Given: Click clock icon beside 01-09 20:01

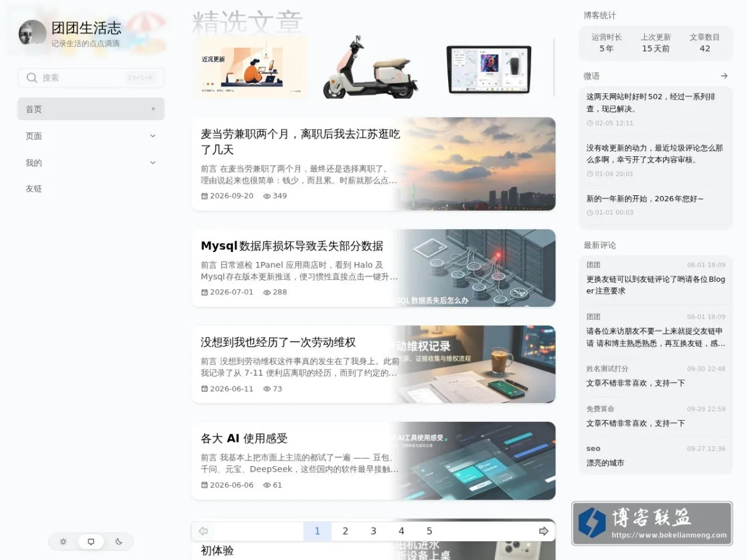Looking at the screenshot, I should tap(590, 174).
